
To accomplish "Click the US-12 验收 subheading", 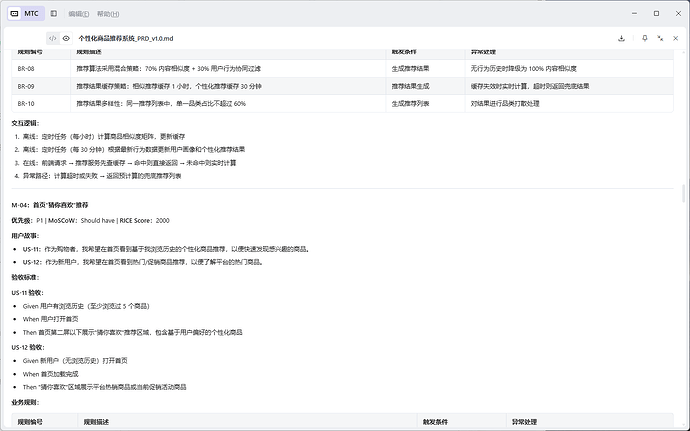I will [27, 347].
